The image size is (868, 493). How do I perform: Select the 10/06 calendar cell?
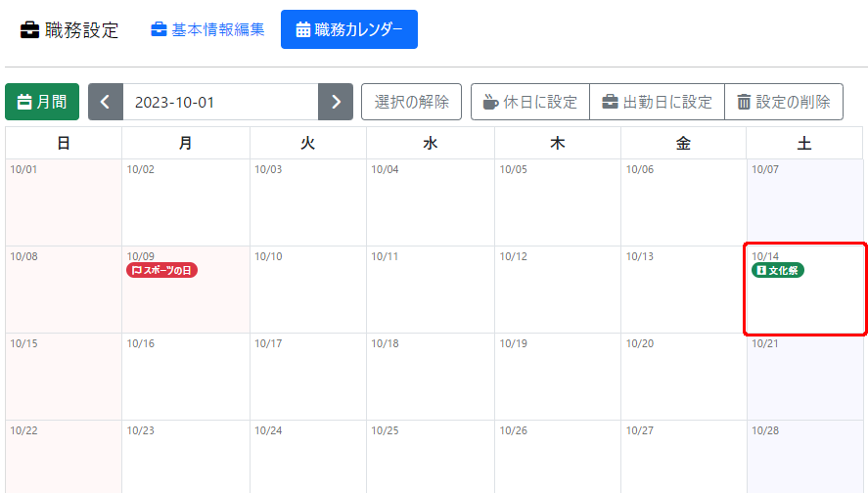point(684,202)
